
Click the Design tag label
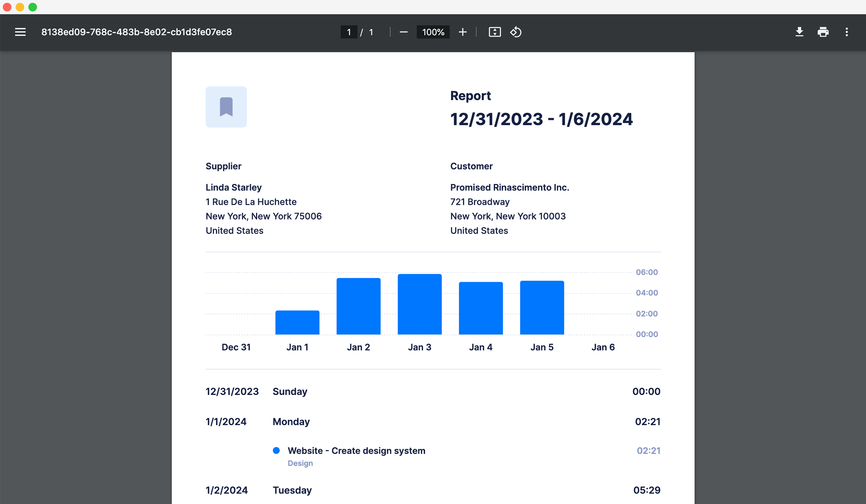(x=300, y=463)
